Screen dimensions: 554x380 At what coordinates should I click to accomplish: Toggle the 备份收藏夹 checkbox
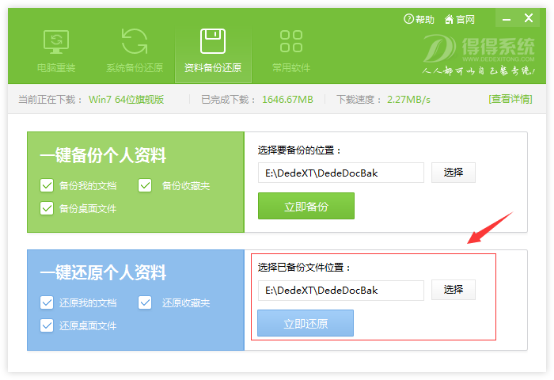tap(145, 185)
